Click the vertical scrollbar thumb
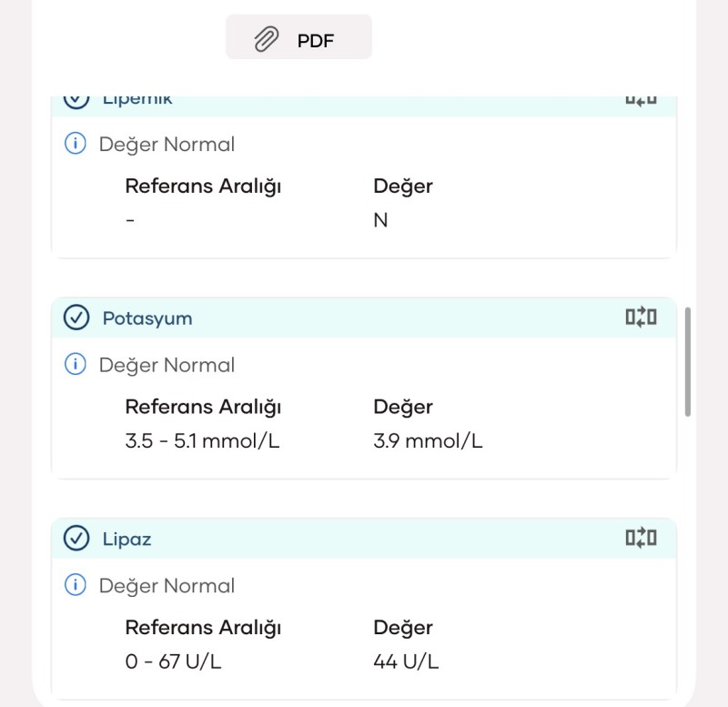728x707 pixels. tap(688, 361)
